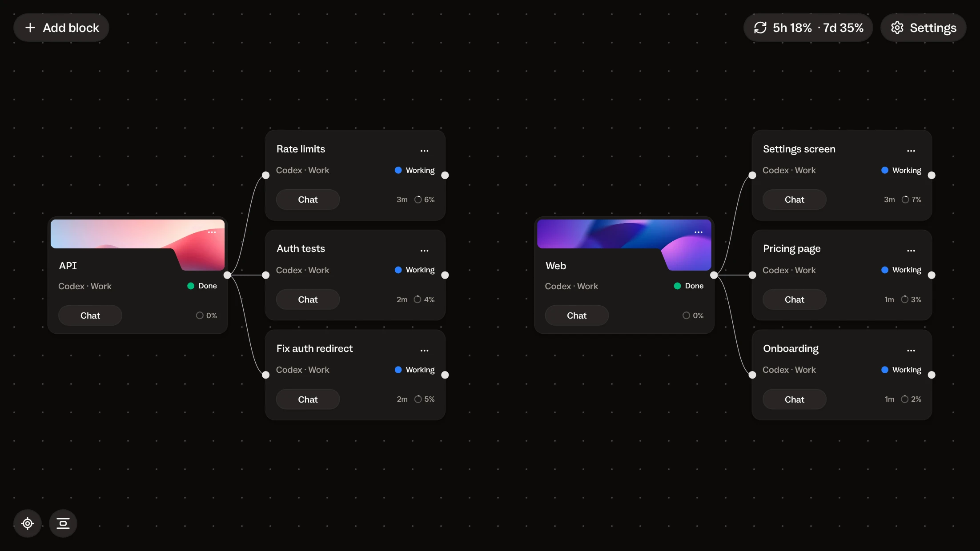Viewport: 980px width, 551px height.
Task: Open the three-dot menu on Rate limits
Action: point(425,151)
